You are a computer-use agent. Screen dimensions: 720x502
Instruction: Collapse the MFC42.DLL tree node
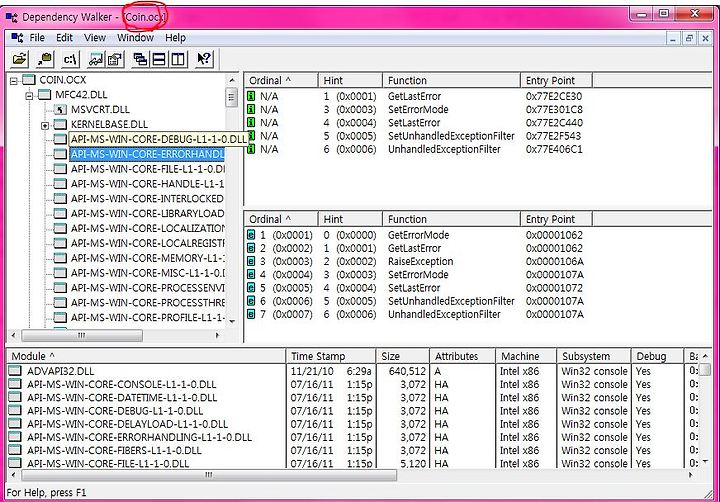(29, 96)
